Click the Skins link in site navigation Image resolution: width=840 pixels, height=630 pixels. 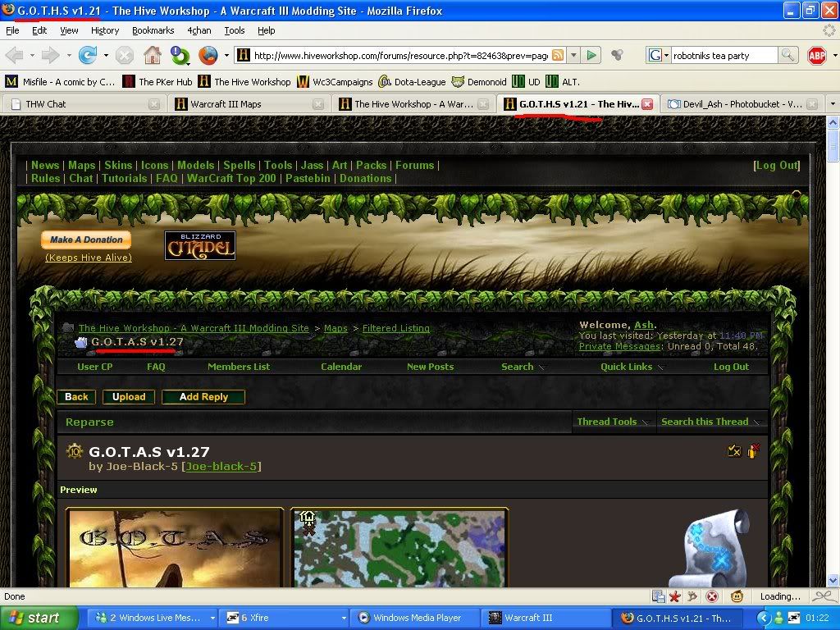[118, 166]
